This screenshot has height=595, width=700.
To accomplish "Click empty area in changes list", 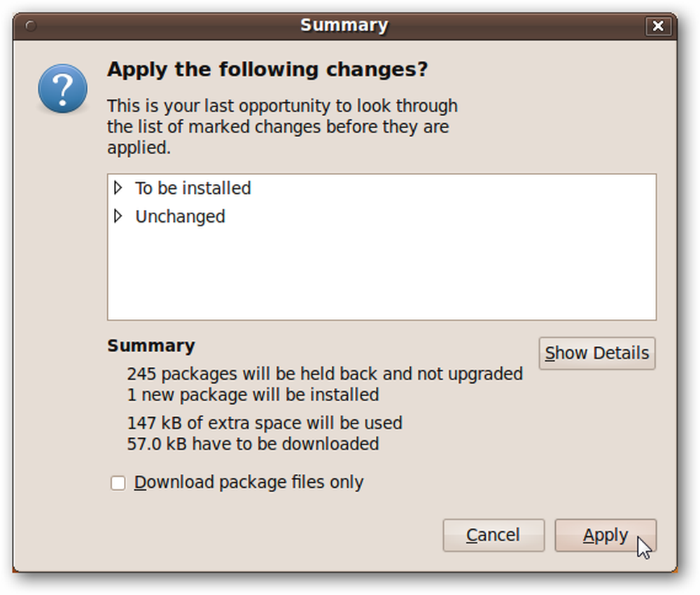I will (x=381, y=272).
